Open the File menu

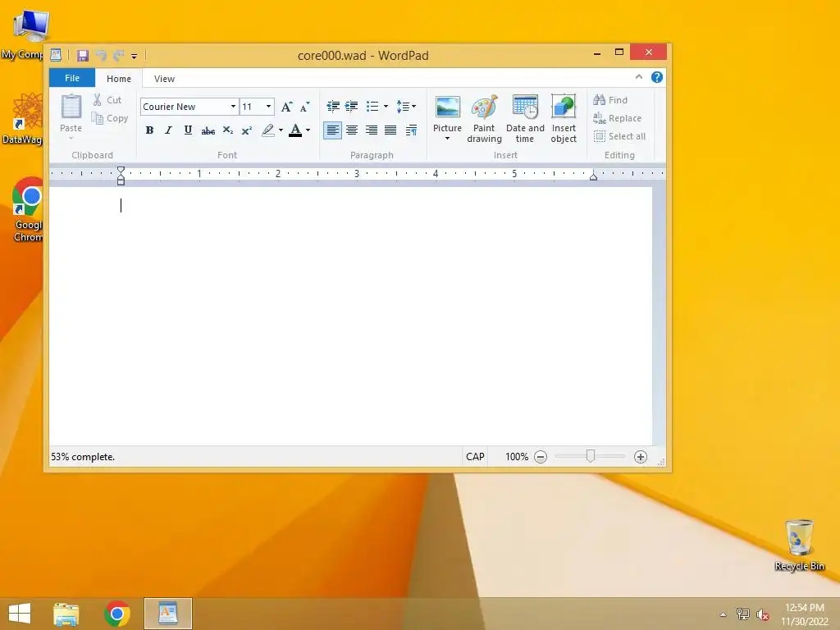72,78
